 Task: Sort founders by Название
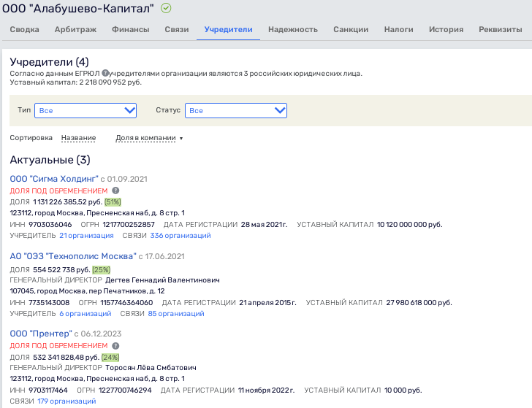pyautogui.click(x=78, y=138)
